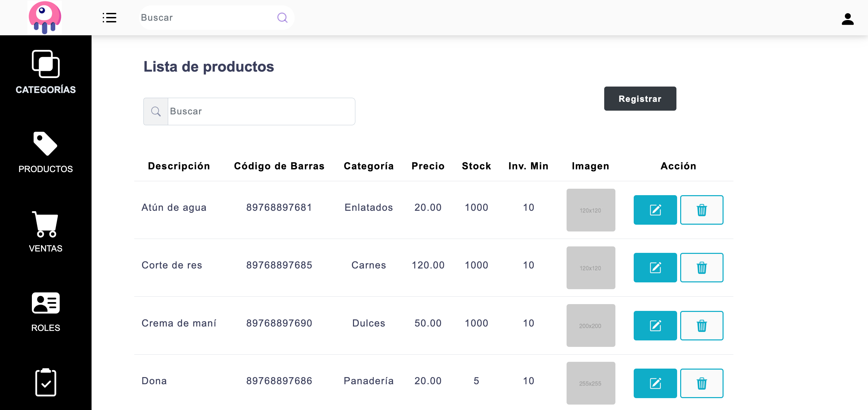Edit the Atún de agua product

(655, 210)
